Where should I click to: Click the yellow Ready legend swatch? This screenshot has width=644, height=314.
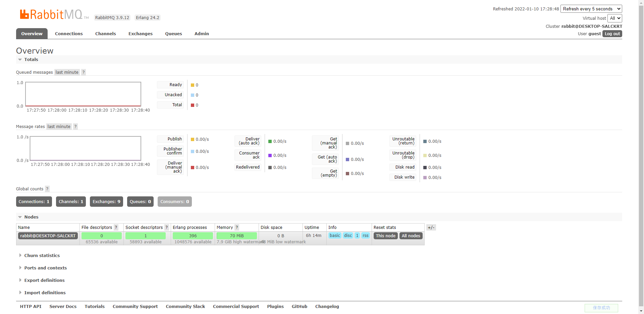[x=193, y=85]
